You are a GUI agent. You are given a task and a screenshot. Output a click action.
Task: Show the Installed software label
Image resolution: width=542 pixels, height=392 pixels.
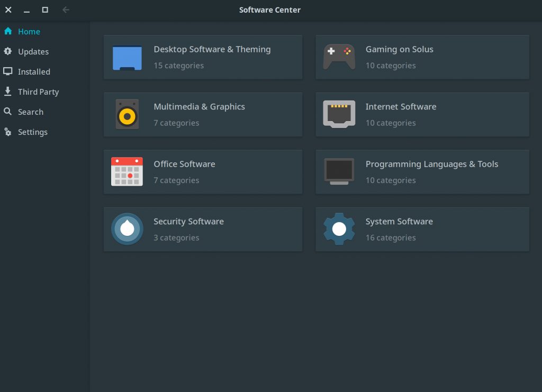pyautogui.click(x=34, y=71)
